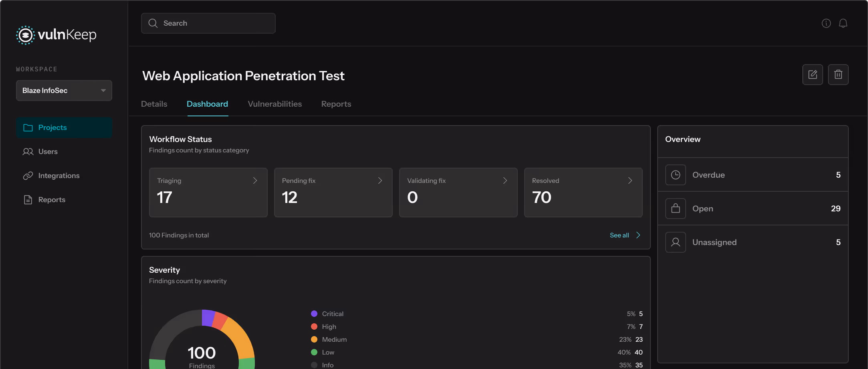Click the '100 Findings in total' text
The image size is (868, 369).
179,235
